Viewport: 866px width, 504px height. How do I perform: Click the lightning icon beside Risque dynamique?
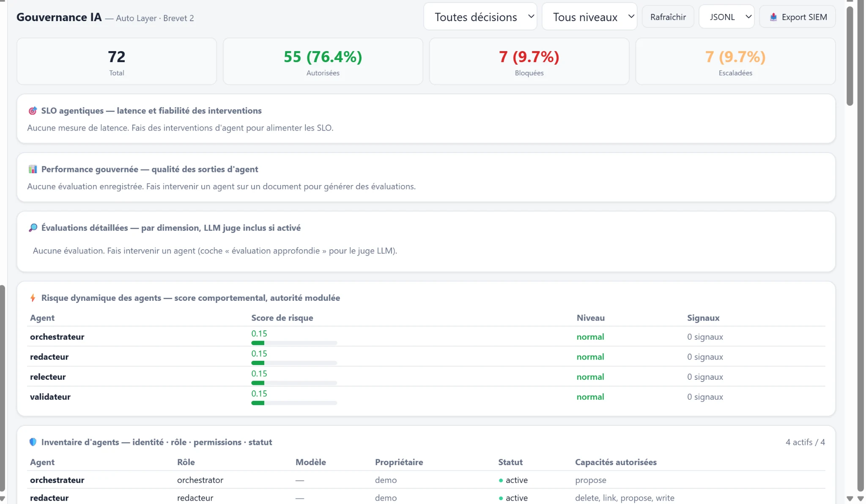pos(33,298)
